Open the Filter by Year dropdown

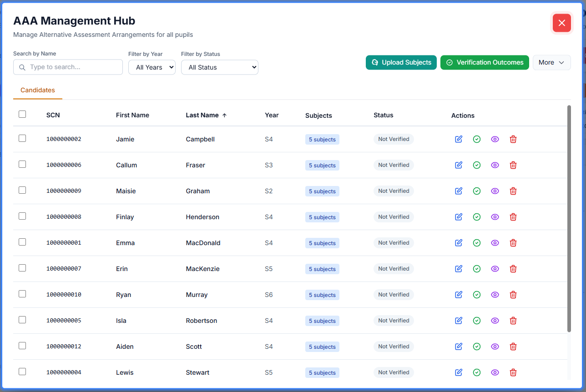[152, 67]
